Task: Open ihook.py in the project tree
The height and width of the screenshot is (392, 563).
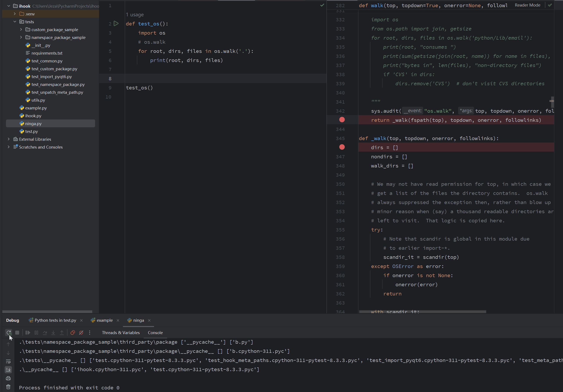Action: tap(33, 116)
